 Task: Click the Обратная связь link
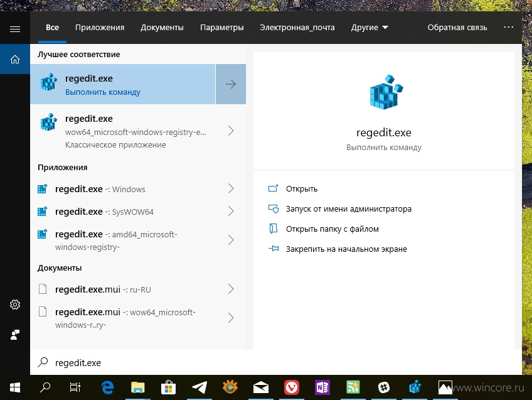457,28
